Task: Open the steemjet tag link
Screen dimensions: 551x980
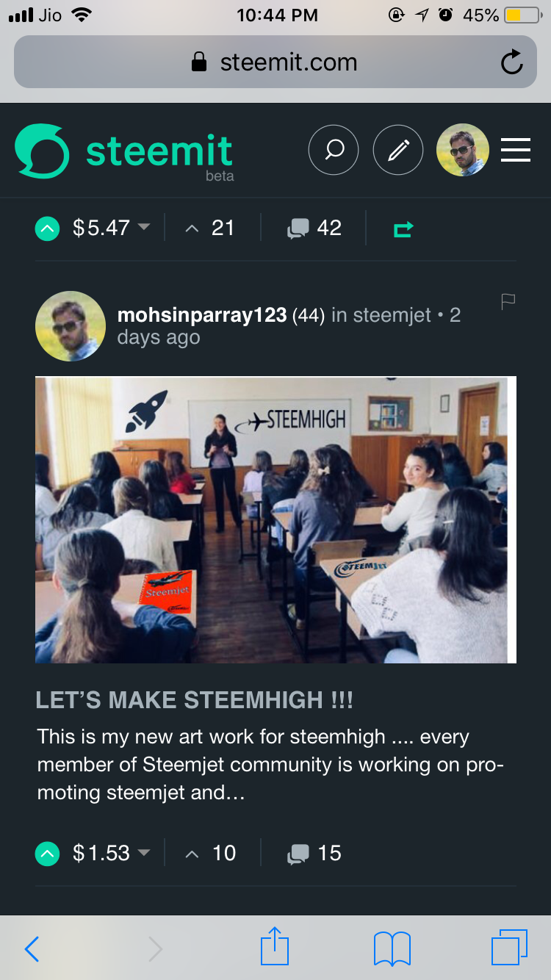Action: tap(392, 315)
